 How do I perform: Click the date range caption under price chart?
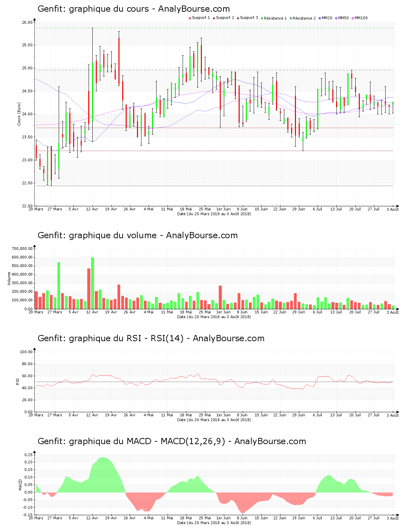click(214, 214)
